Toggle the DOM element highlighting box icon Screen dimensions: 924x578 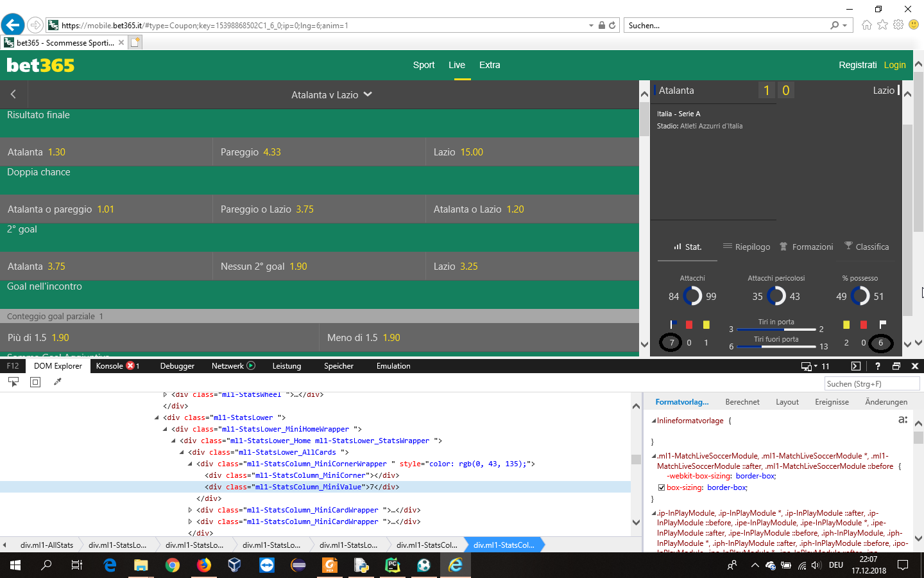click(x=35, y=381)
